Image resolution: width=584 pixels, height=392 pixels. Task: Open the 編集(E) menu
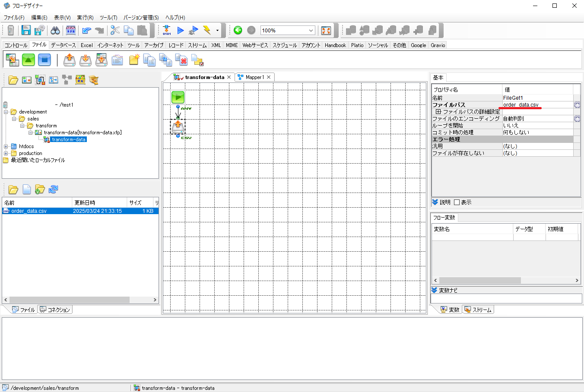click(39, 18)
